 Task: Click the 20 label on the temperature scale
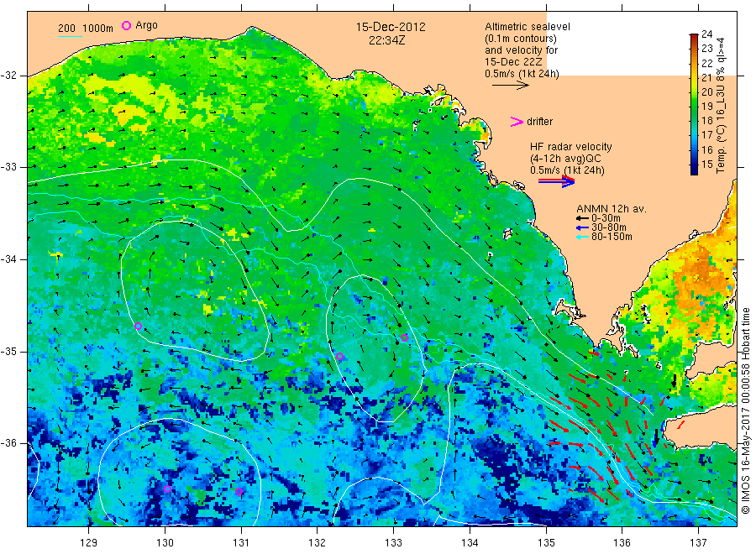(706, 92)
